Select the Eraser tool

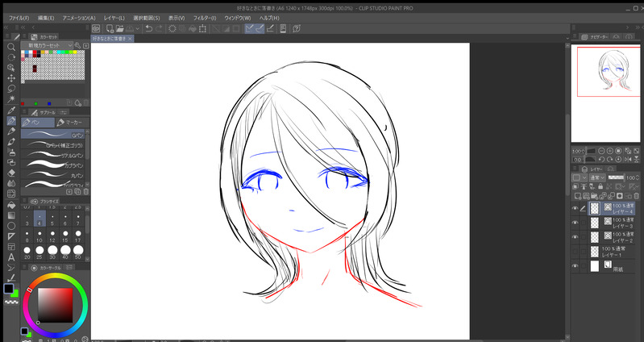tap(11, 172)
